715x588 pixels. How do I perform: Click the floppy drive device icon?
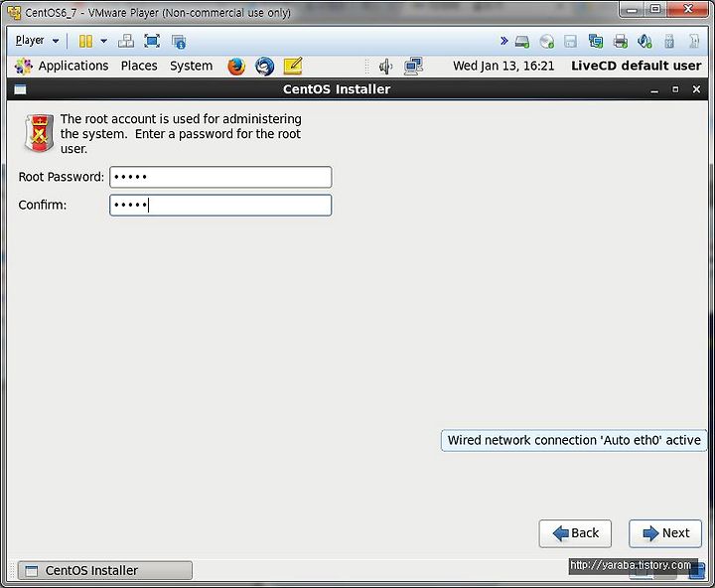(570, 42)
